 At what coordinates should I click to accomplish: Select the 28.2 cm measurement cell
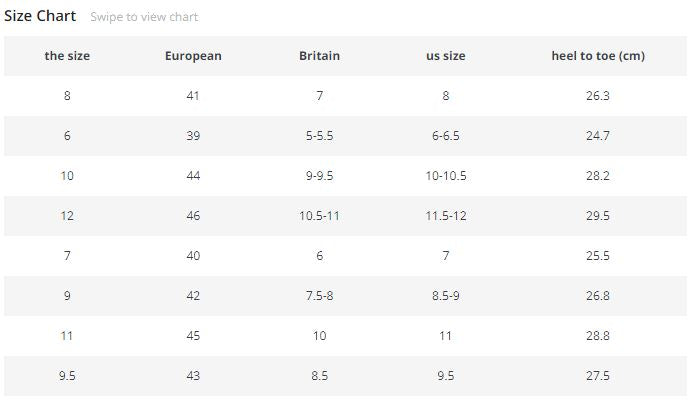(x=597, y=176)
